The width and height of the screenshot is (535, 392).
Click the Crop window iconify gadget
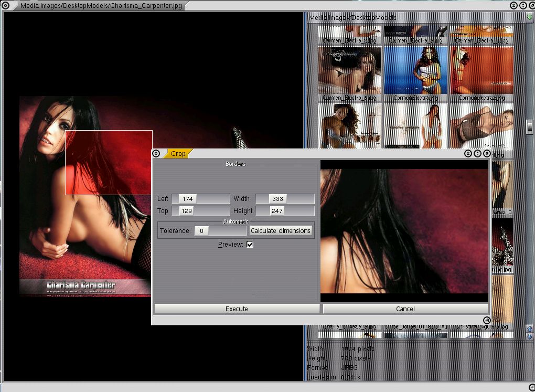coord(468,154)
